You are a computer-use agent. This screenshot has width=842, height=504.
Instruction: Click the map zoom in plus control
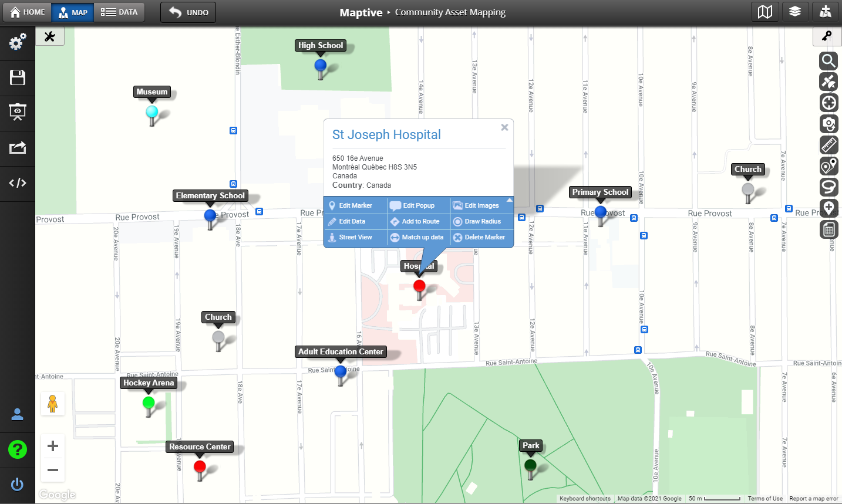(53, 446)
